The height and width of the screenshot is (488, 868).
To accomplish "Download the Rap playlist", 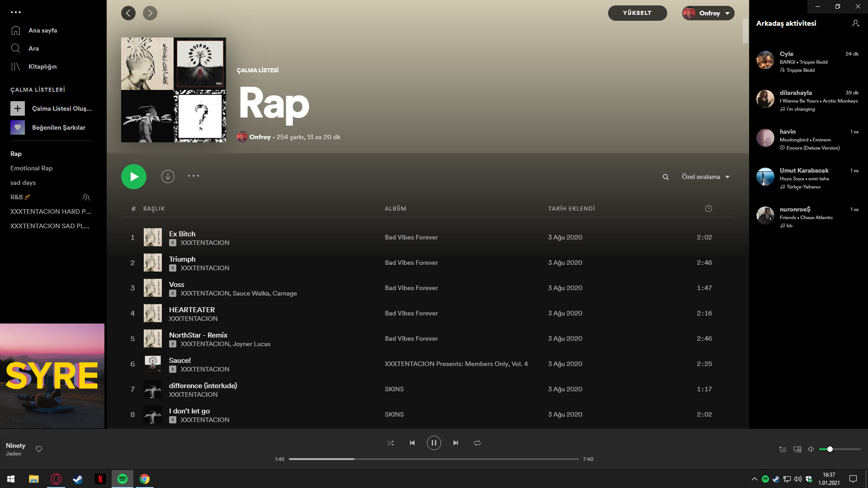I will click(x=168, y=176).
